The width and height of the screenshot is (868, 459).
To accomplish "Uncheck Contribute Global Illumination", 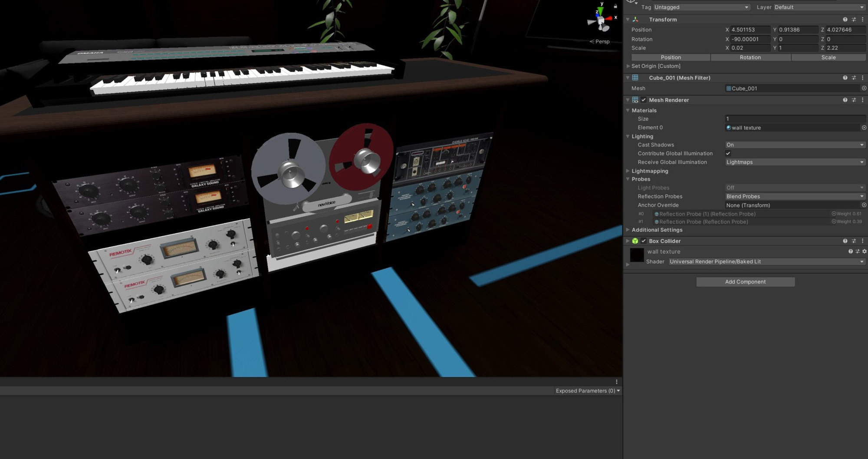I will [x=728, y=153].
